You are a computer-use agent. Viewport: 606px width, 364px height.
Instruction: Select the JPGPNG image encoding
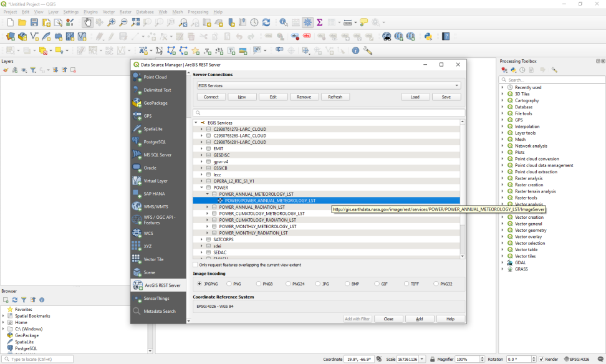click(200, 284)
